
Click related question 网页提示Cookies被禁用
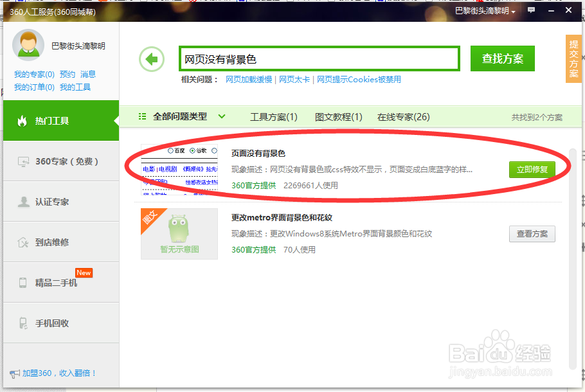tap(359, 80)
